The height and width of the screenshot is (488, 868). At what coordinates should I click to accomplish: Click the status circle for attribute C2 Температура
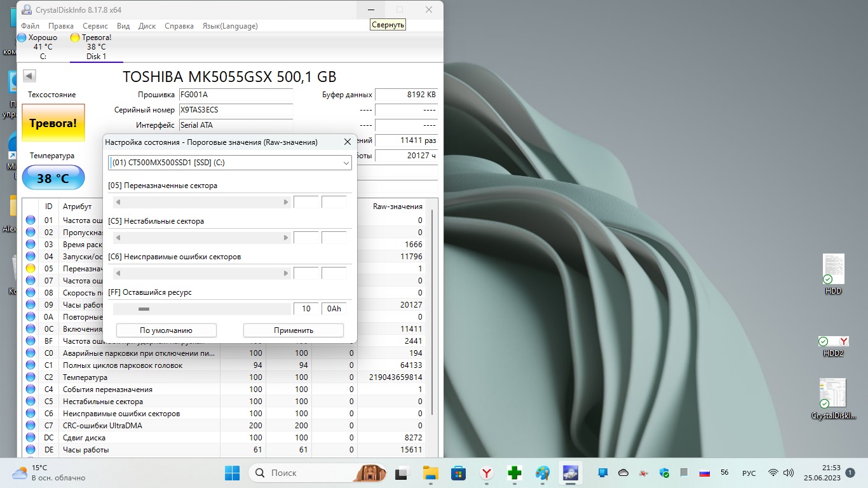(x=31, y=377)
